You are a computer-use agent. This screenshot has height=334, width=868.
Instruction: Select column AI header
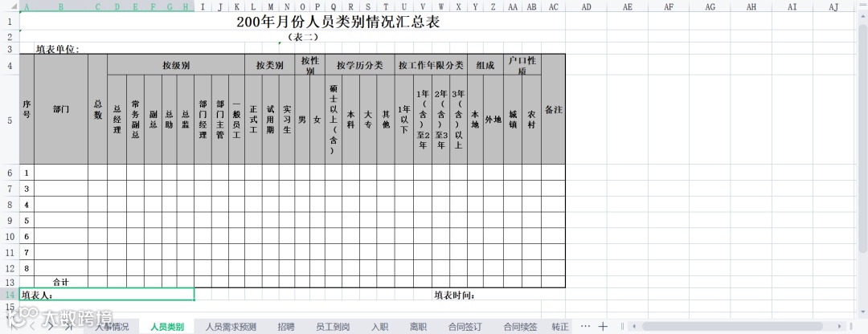(x=792, y=6)
